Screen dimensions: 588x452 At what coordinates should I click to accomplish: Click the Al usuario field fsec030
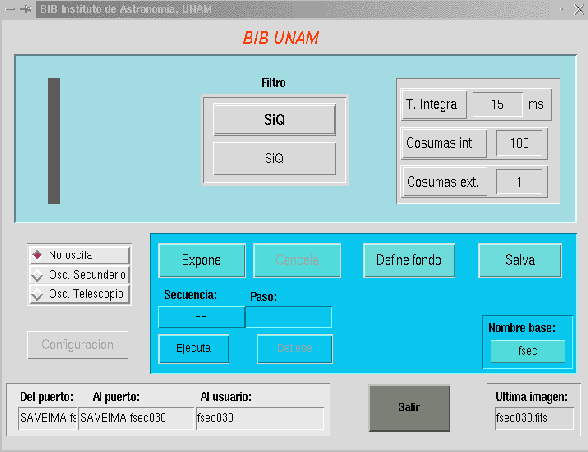(260, 418)
